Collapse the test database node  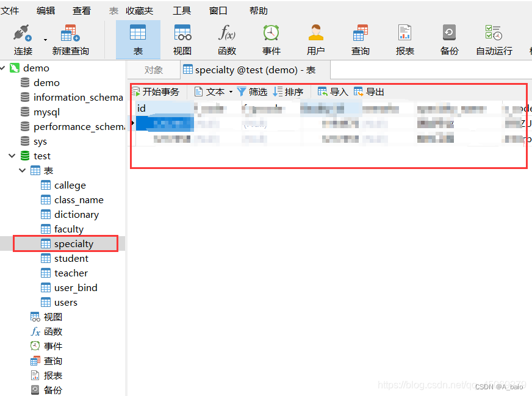(12, 156)
